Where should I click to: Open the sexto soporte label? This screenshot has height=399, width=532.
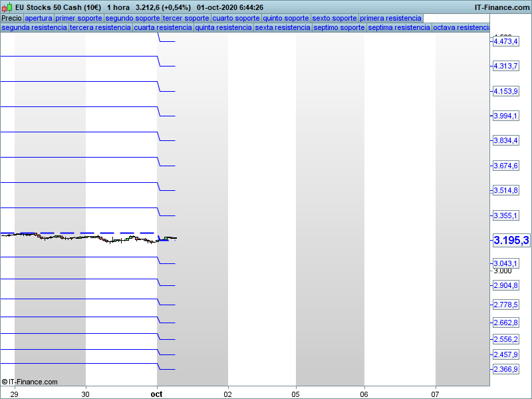click(334, 18)
